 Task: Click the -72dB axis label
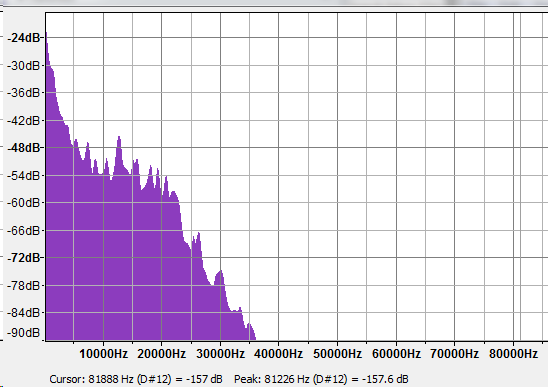24,258
